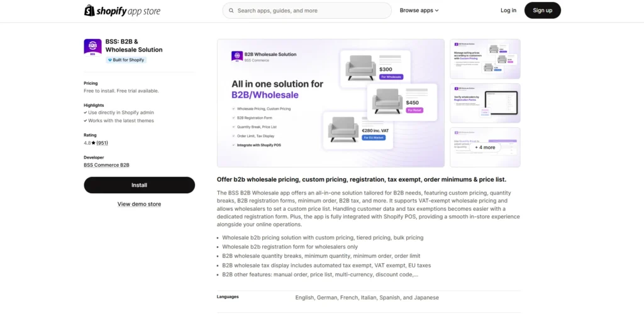Open the Registration Forms thumbnail
Screen dimensions: 644x314
tap(485, 103)
